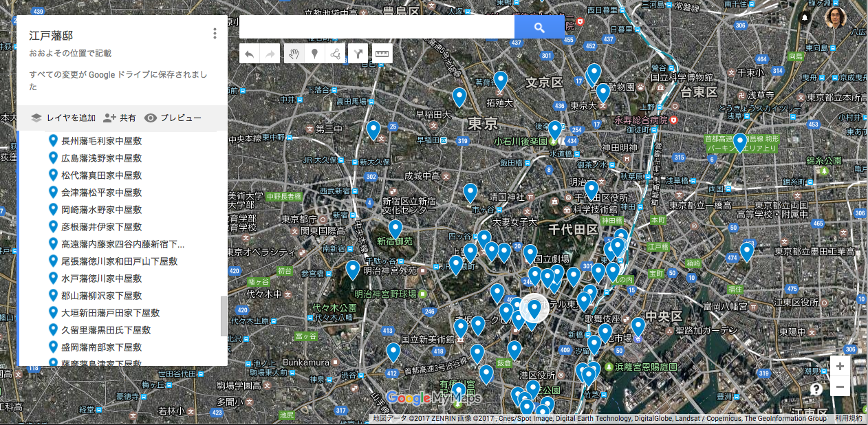
Task: Select list item 彦根藩井伊家下屋敷
Action: (102, 226)
